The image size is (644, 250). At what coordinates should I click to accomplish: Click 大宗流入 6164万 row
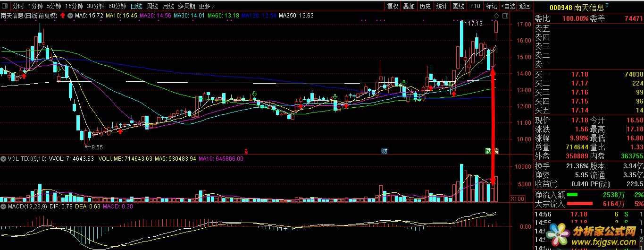(x=589, y=204)
